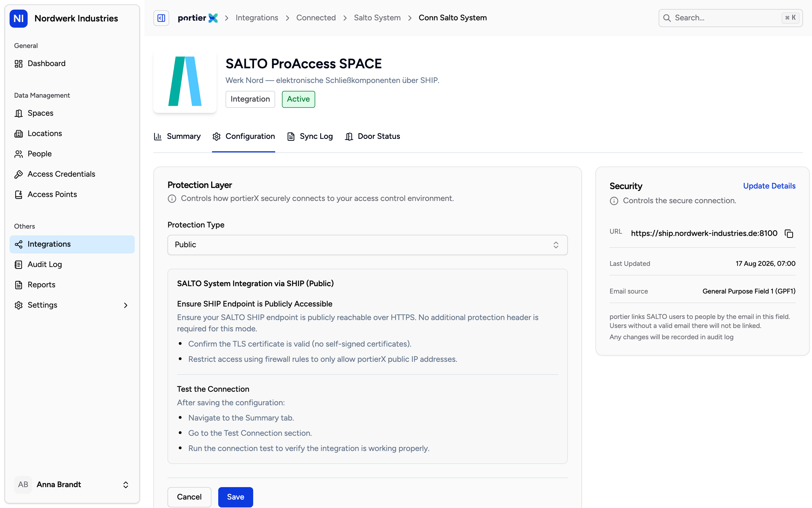Toggle the sidebar collapse icon
812x508 pixels.
pyautogui.click(x=161, y=18)
